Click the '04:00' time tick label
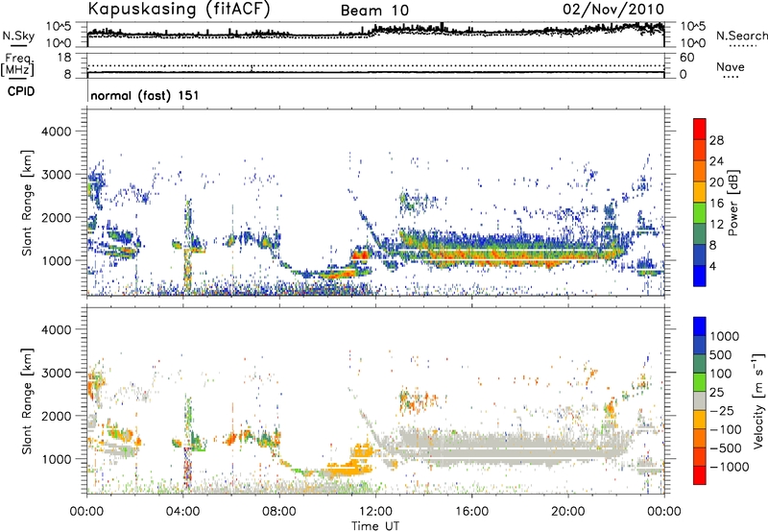 pyautogui.click(x=182, y=512)
